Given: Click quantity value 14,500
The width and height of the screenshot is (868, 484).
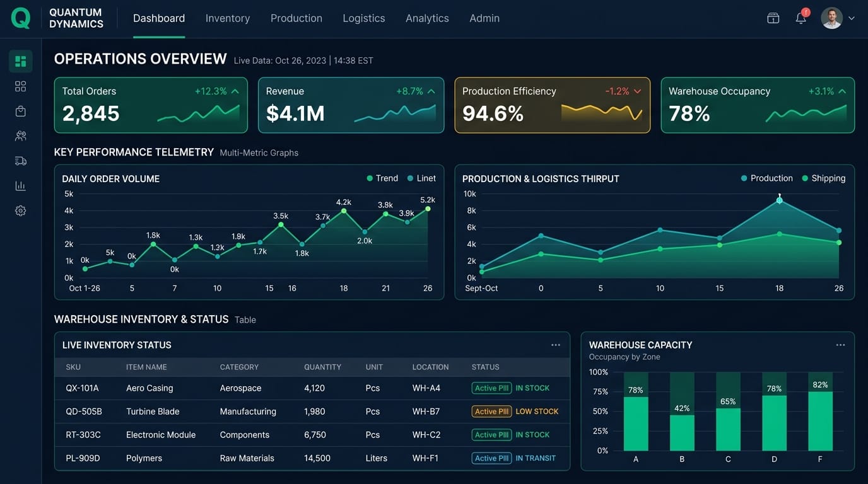Looking at the screenshot, I should 317,458.
